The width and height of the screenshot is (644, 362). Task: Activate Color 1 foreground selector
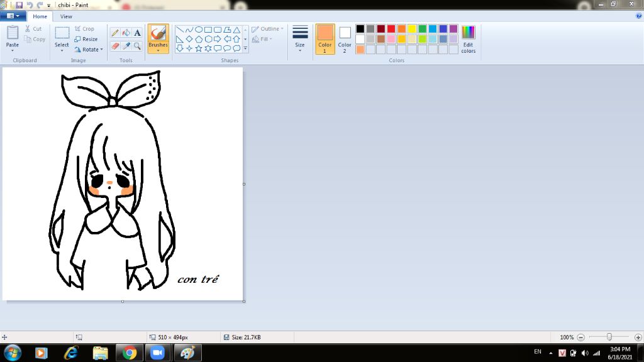[x=325, y=39]
